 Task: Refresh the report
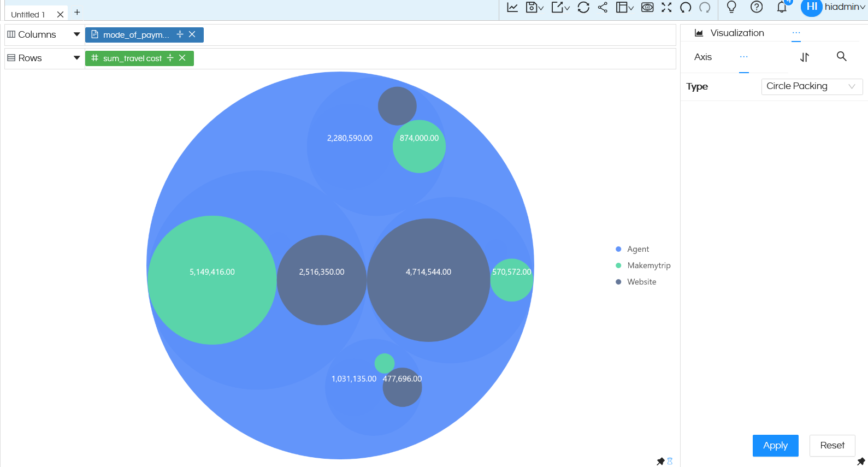pos(583,8)
